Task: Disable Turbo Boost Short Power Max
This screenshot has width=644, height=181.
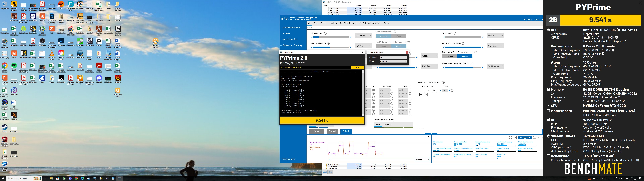Action: [x=450, y=56]
